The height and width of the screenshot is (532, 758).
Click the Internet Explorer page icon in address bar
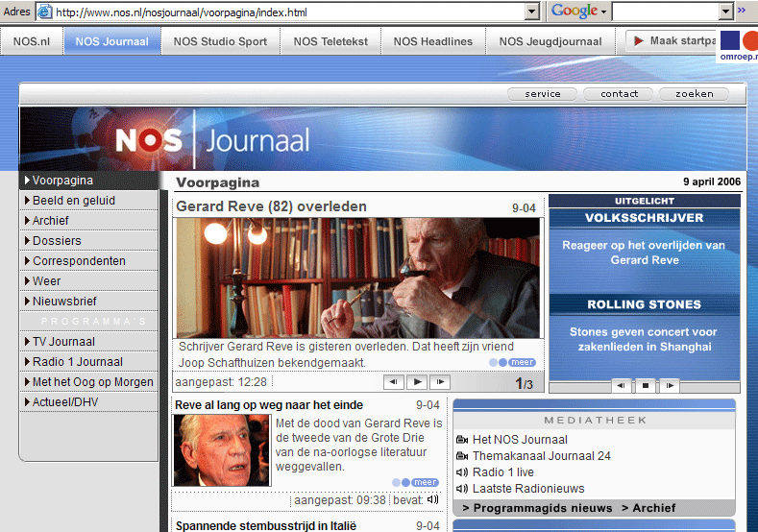(45, 12)
